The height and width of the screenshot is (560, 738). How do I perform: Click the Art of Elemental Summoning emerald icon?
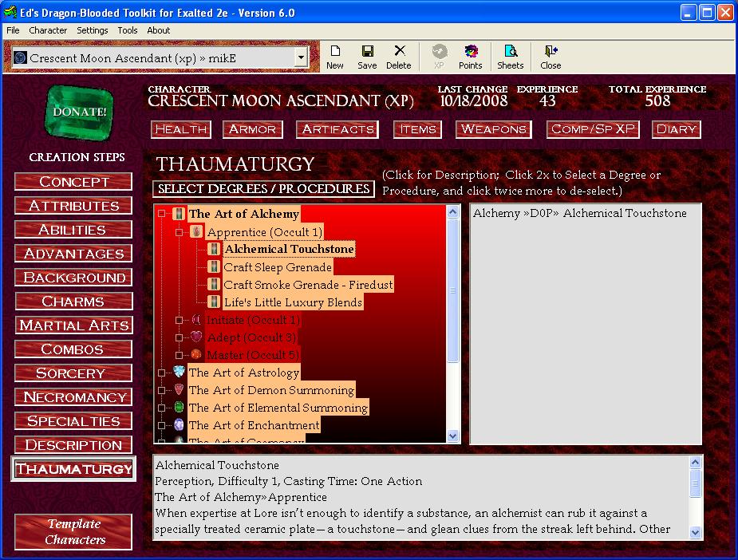point(179,407)
